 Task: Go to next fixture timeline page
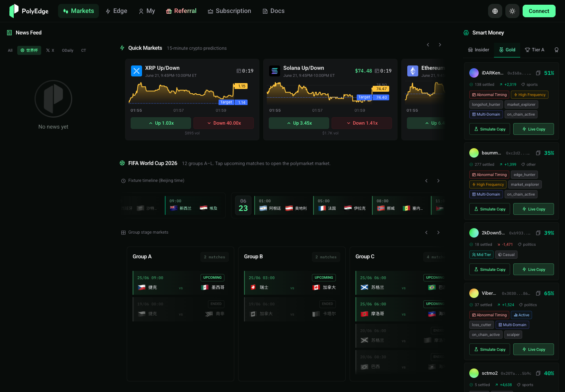(438, 181)
